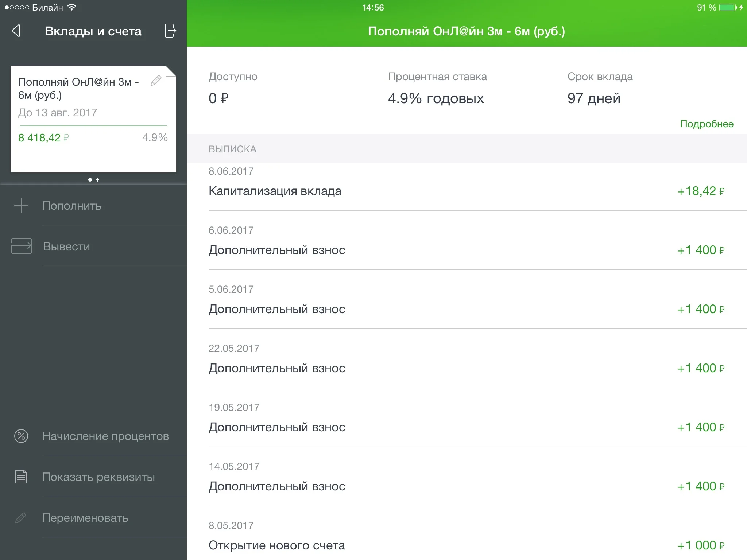Tap the plus page indicator under card
Viewport: 747px width, 560px height.
point(97,180)
